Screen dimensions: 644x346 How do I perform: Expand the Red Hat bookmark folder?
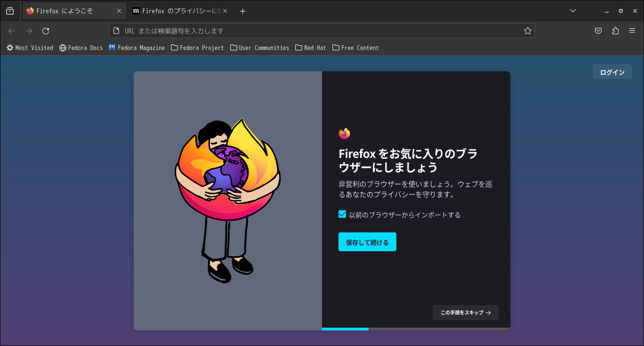point(311,48)
